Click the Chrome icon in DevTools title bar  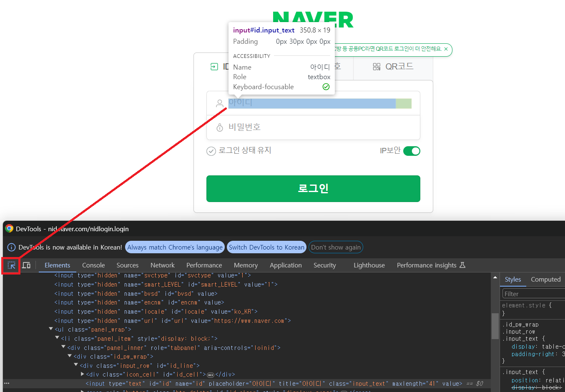(9, 229)
